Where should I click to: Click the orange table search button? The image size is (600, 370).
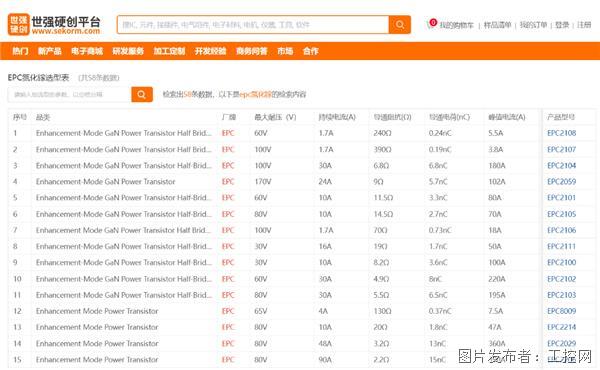click(x=142, y=95)
